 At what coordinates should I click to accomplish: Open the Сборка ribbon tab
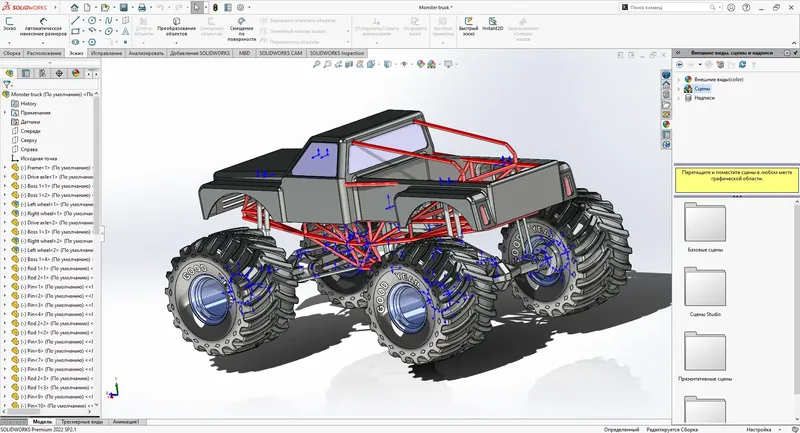pyautogui.click(x=12, y=53)
